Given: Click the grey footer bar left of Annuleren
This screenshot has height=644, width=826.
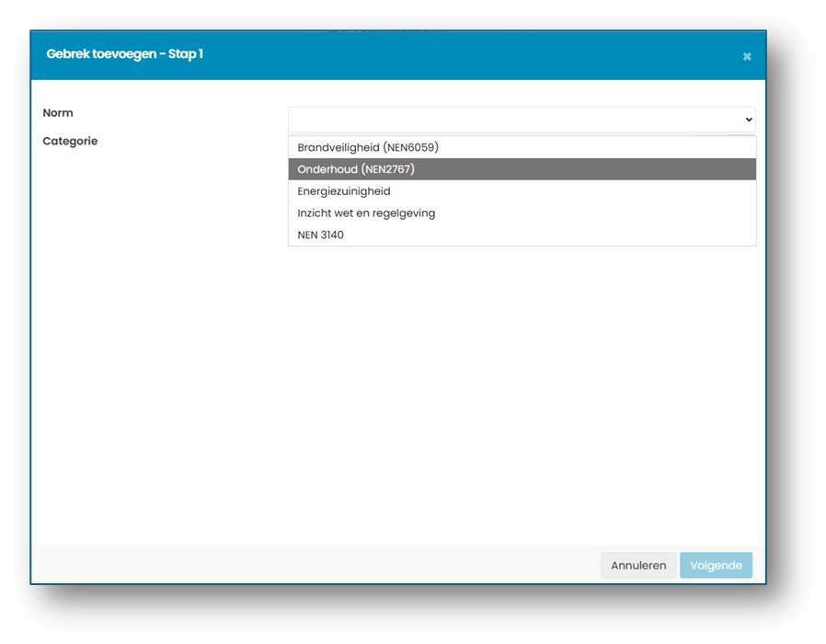Looking at the screenshot, I should pos(316,565).
